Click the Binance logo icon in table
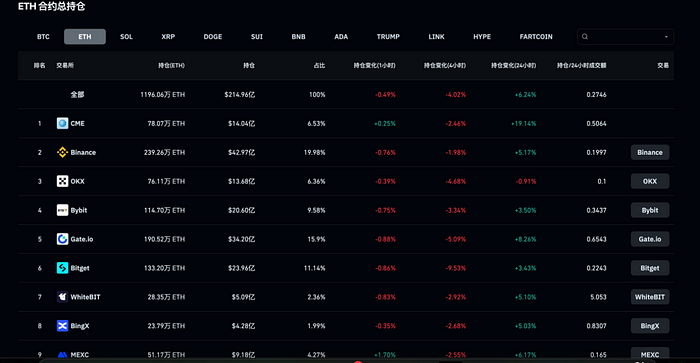 (x=62, y=152)
